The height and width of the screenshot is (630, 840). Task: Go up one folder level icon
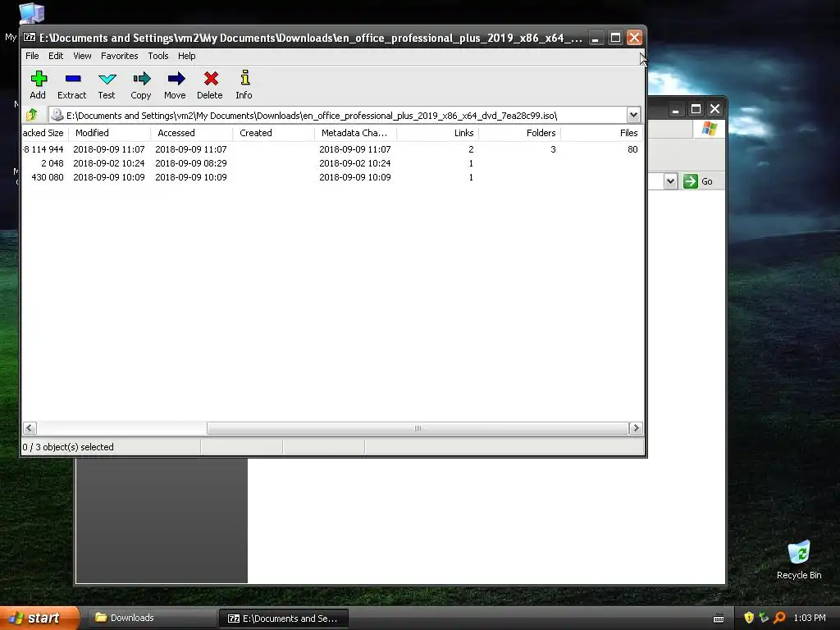pos(32,115)
